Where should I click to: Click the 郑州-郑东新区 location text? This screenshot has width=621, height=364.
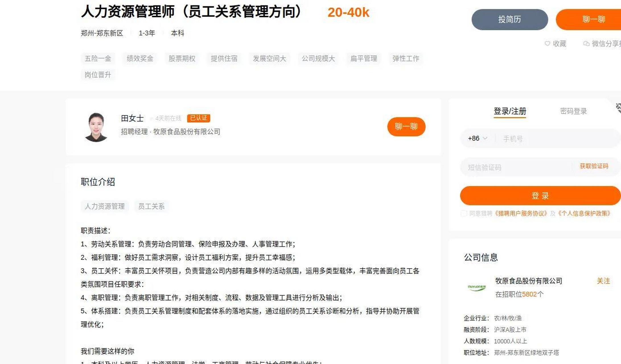[102, 33]
